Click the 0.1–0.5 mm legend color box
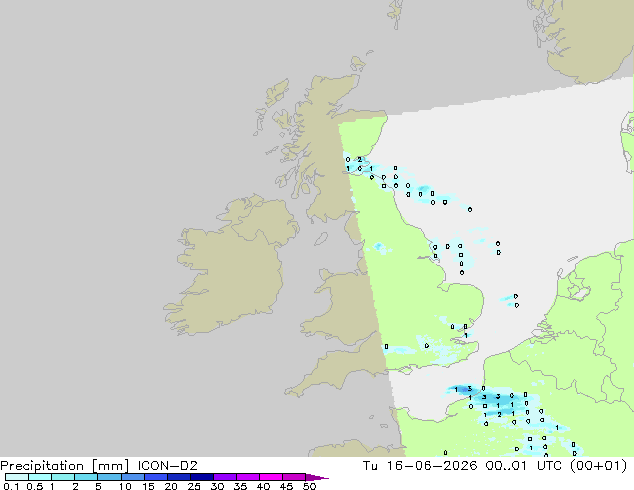 click(x=17, y=477)
